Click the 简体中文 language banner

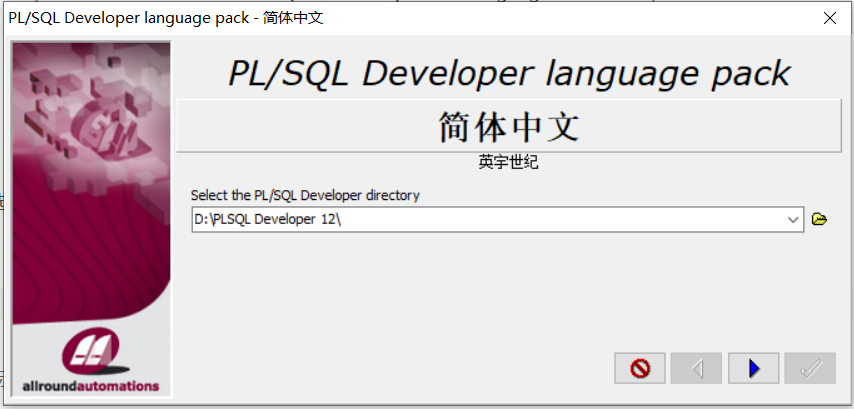pos(509,126)
